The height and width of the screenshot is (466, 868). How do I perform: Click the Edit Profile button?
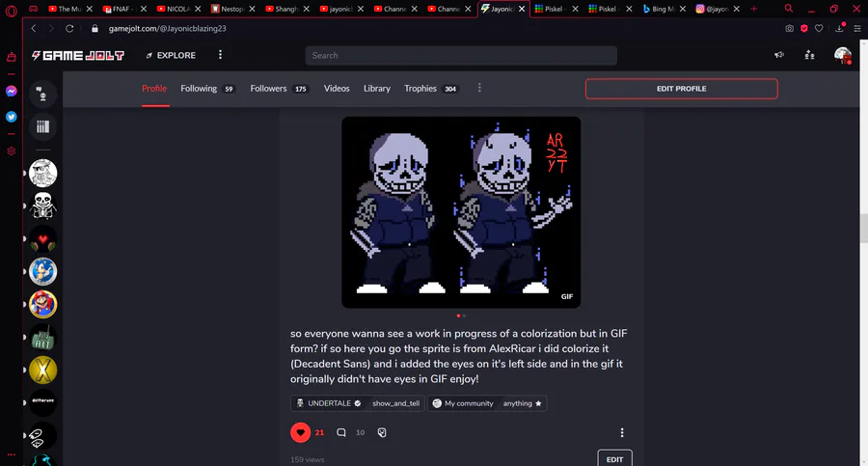[x=682, y=89]
